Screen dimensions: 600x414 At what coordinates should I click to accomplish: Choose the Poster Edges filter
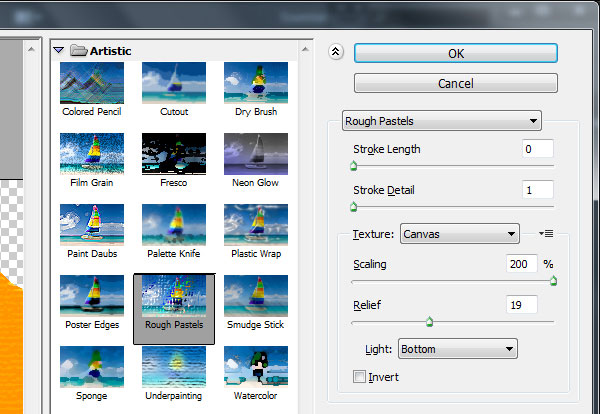tap(92, 296)
